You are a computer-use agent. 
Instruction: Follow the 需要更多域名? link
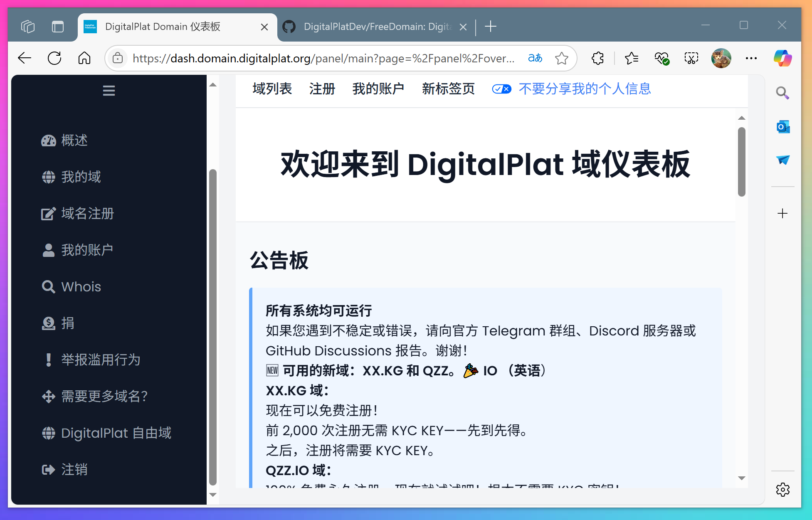(104, 396)
